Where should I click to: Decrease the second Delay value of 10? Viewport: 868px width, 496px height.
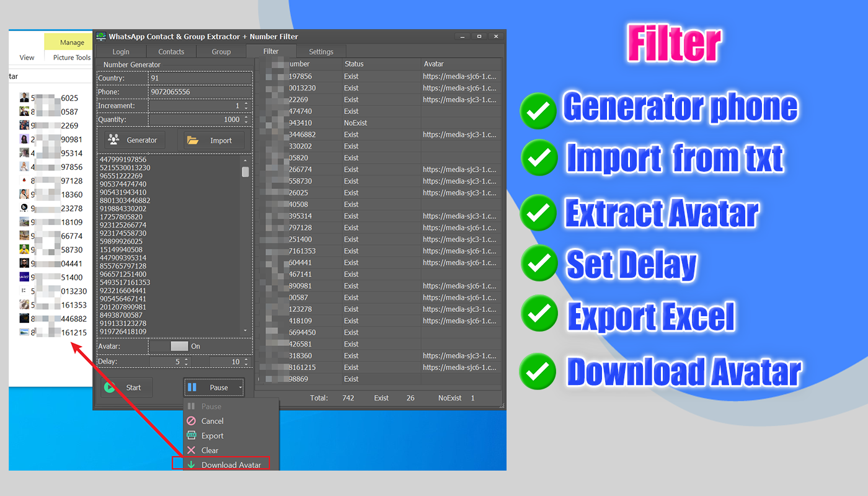tap(246, 364)
